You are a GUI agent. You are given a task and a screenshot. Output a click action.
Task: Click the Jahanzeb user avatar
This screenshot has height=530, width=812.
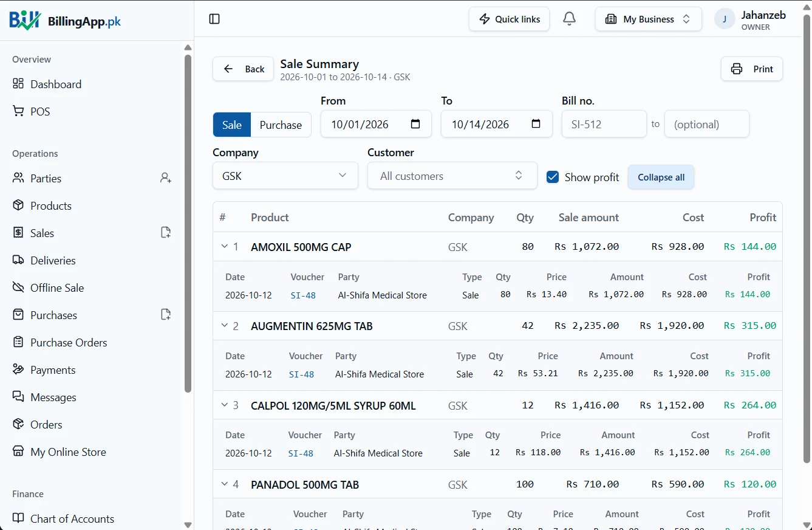tap(724, 19)
